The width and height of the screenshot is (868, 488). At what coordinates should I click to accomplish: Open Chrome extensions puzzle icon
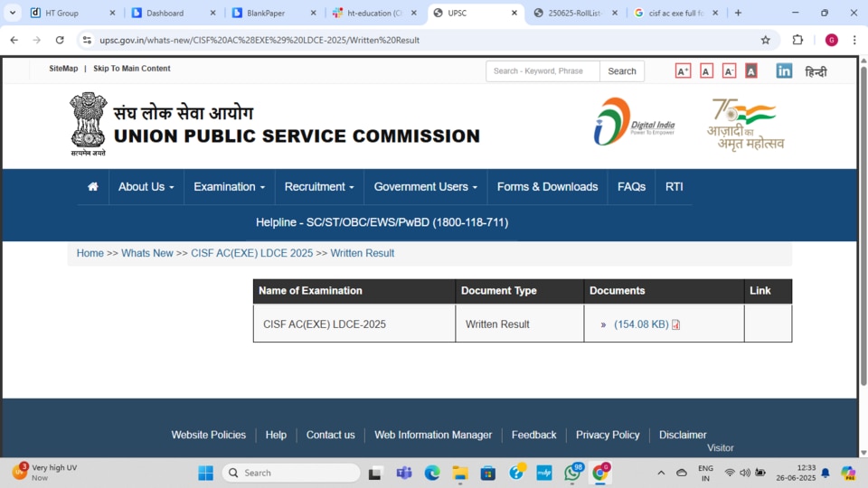pyautogui.click(x=797, y=40)
